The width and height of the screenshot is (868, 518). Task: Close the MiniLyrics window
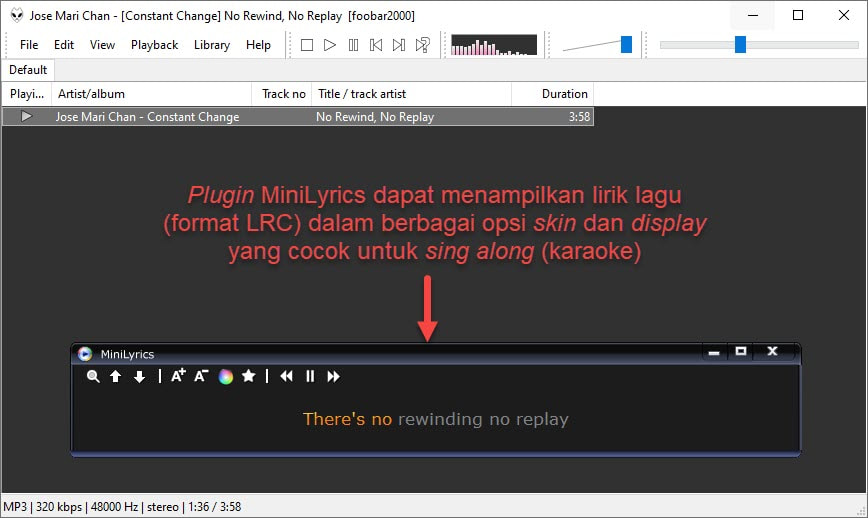(x=772, y=351)
